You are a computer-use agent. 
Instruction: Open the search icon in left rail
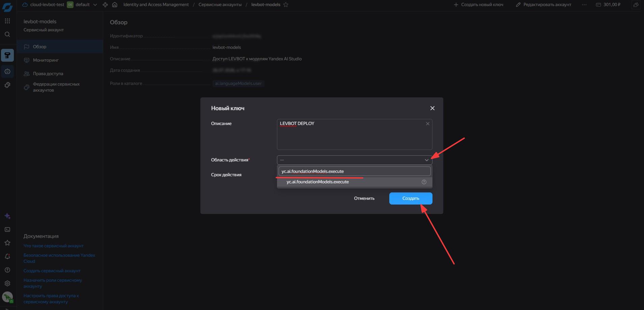tap(7, 34)
